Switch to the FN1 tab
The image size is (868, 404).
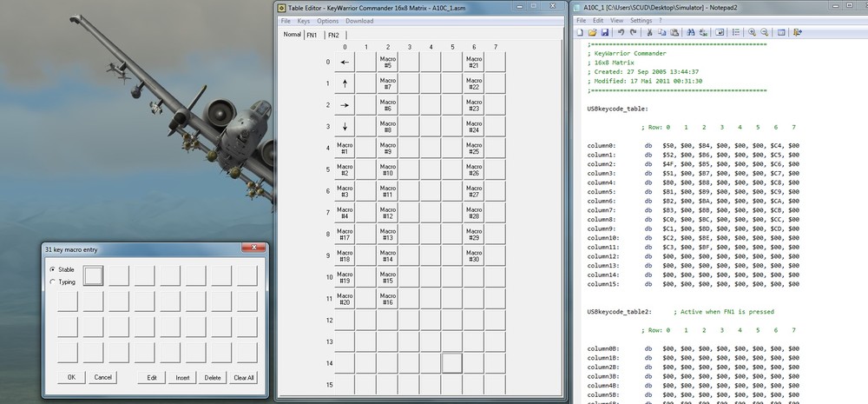(x=312, y=35)
